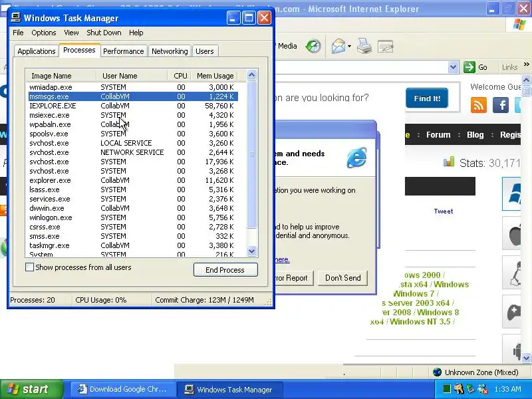The height and width of the screenshot is (399, 532).
Task: Select the taskmgr.exe process row
Action: (x=133, y=245)
